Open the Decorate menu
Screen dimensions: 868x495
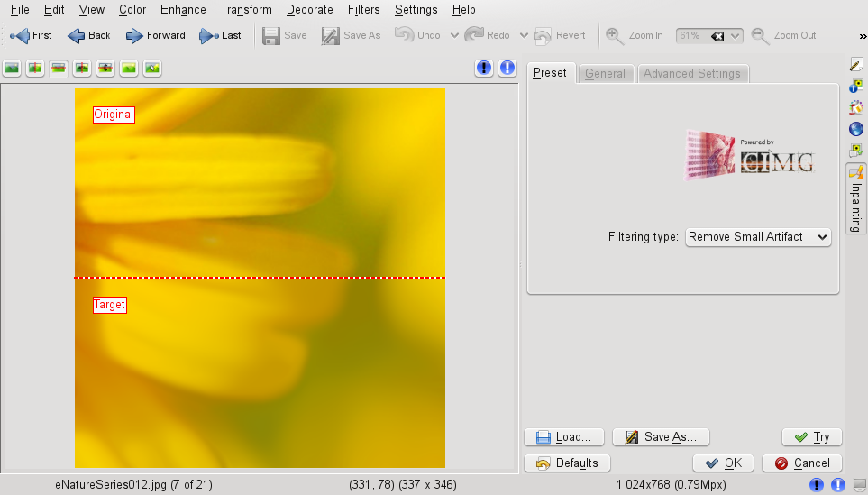(309, 9)
